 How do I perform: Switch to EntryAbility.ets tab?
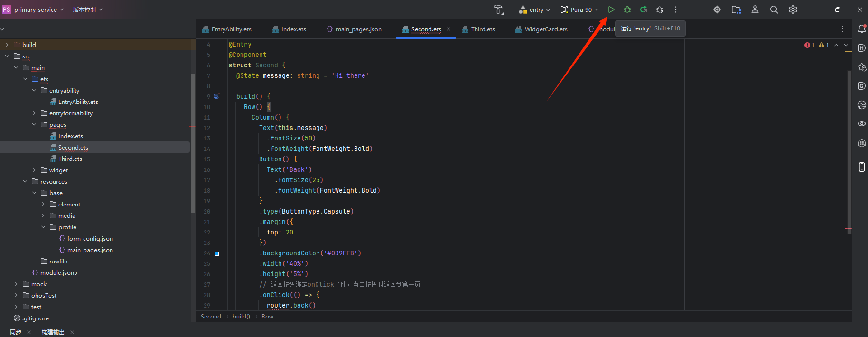click(227, 29)
